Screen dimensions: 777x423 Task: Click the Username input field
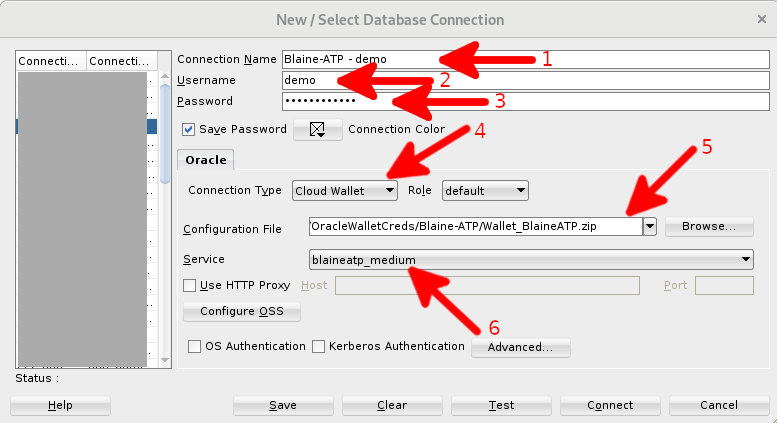(526, 80)
